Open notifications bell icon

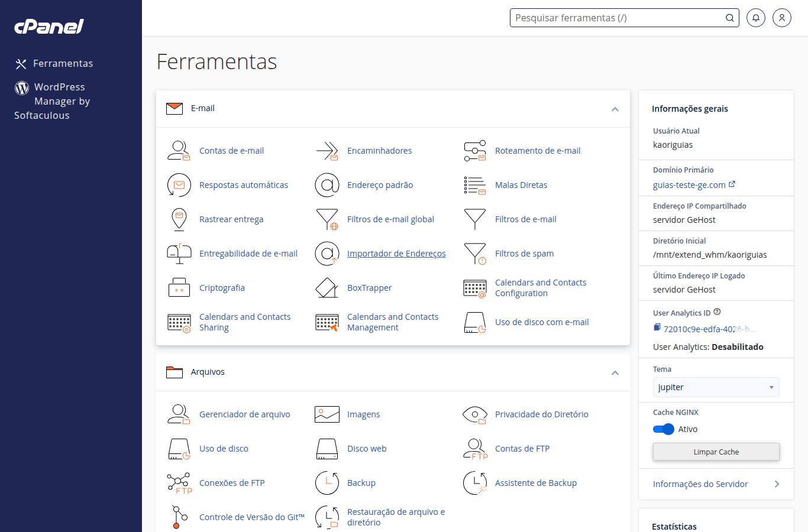[x=756, y=18]
